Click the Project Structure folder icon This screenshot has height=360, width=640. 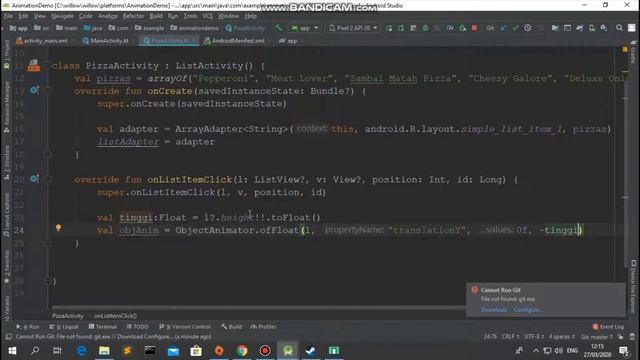pyautogui.click(x=555, y=28)
